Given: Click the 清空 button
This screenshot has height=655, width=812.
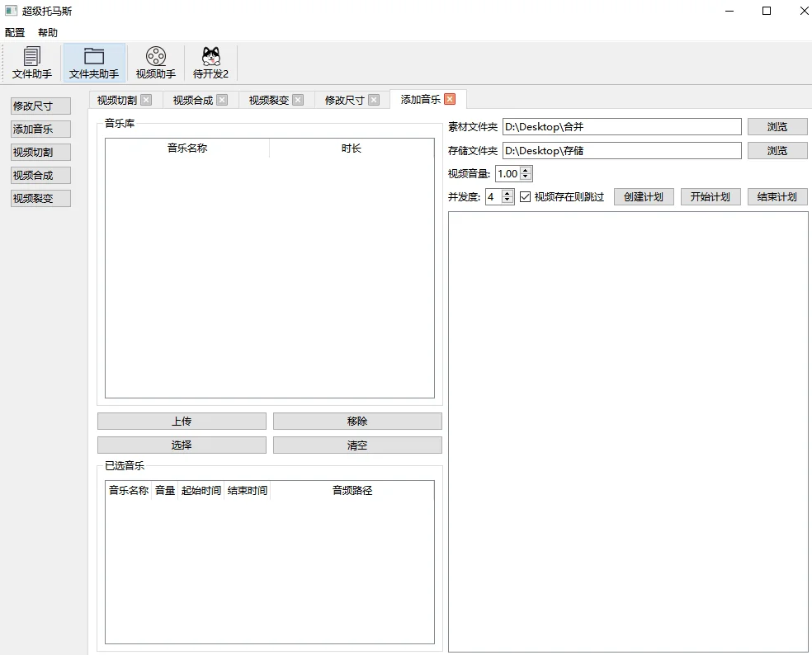Looking at the screenshot, I should (357, 445).
